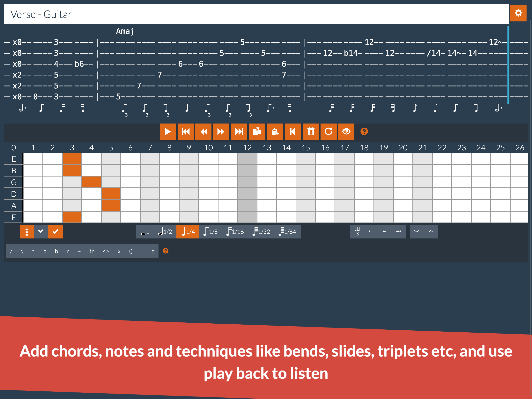Viewport: 532px width, 399px height.
Task: Insert pull-off technique 'p'
Action: pyautogui.click(x=45, y=251)
